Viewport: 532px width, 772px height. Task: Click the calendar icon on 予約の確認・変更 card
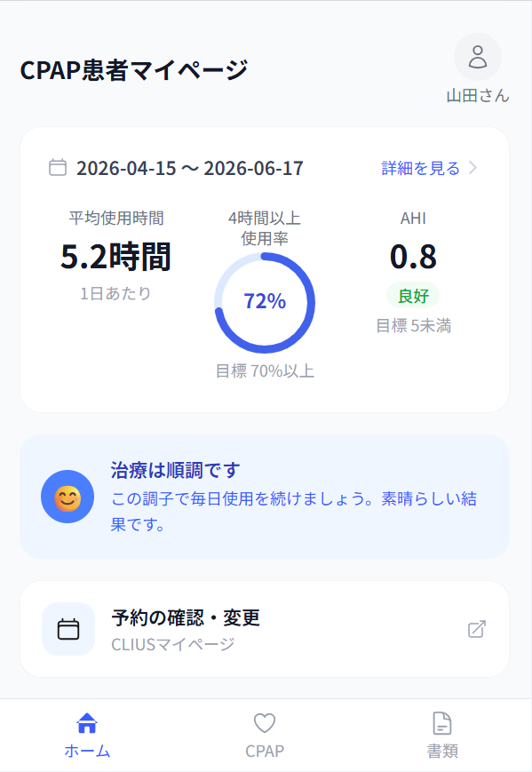67,629
